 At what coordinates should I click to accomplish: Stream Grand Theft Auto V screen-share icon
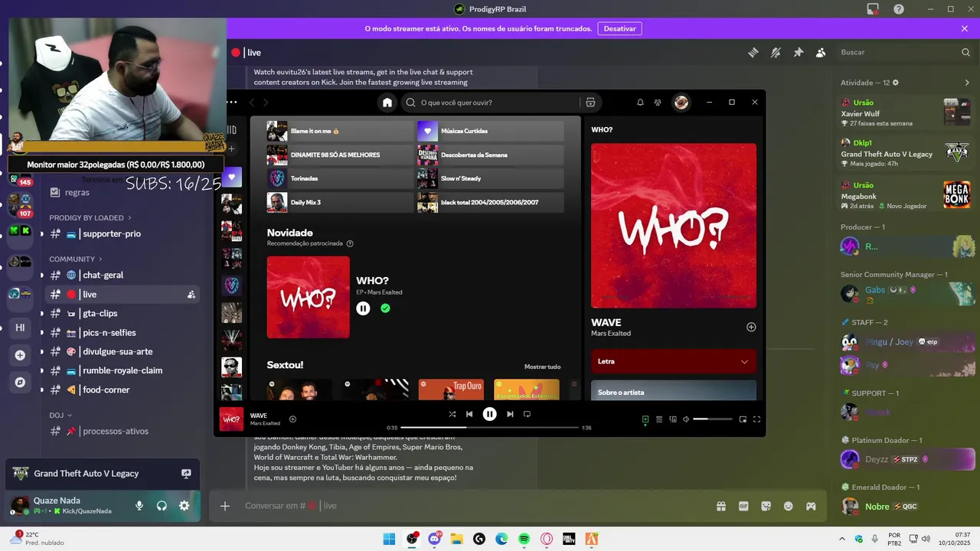(186, 474)
